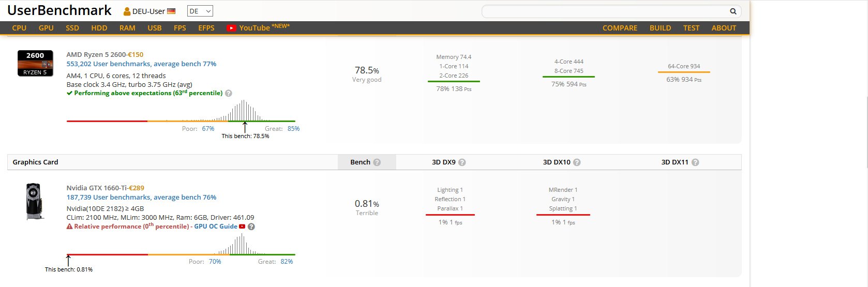Open the RAM menu
The image size is (868, 287).
point(127,28)
